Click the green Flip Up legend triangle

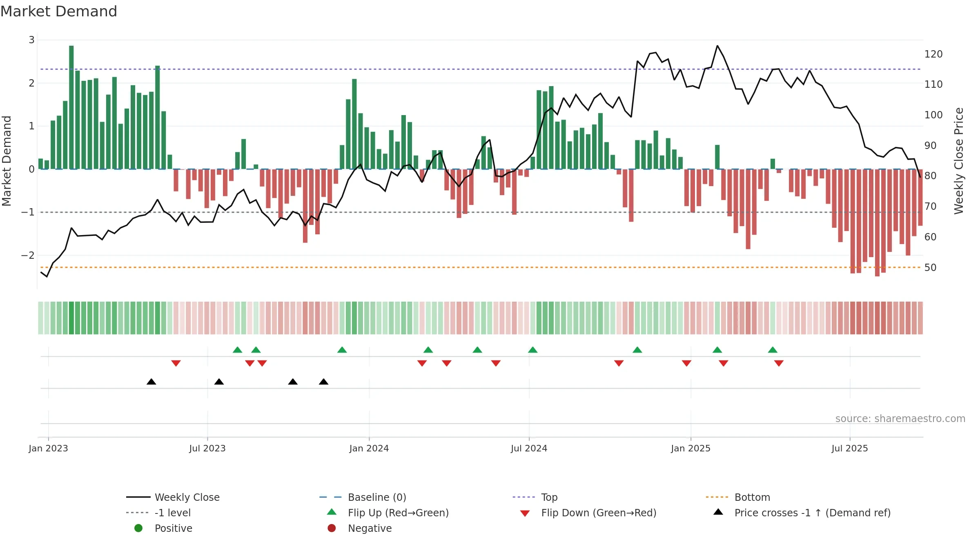[x=332, y=512]
